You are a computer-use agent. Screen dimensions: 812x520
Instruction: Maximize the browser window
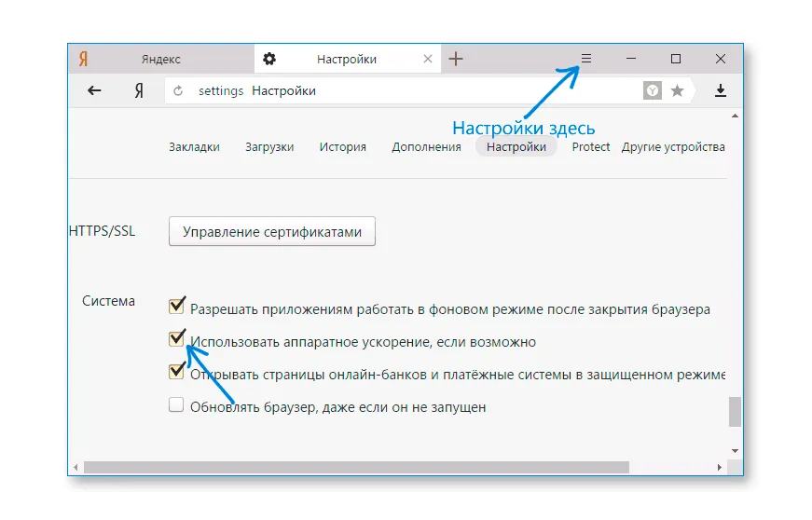point(676,59)
